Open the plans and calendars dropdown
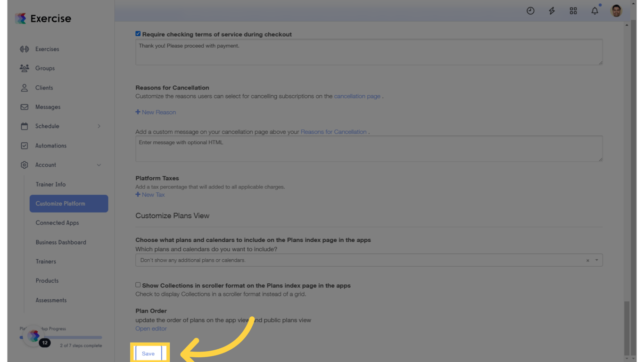 click(x=369, y=260)
